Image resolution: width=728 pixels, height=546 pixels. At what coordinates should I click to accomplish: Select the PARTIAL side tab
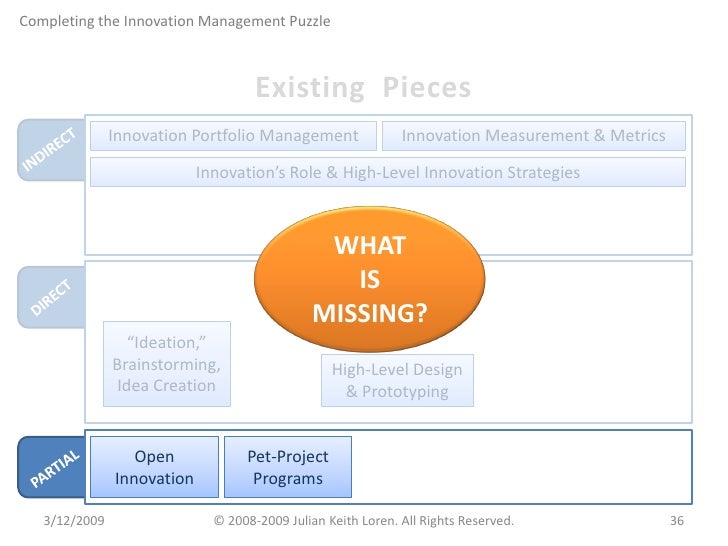click(x=51, y=465)
